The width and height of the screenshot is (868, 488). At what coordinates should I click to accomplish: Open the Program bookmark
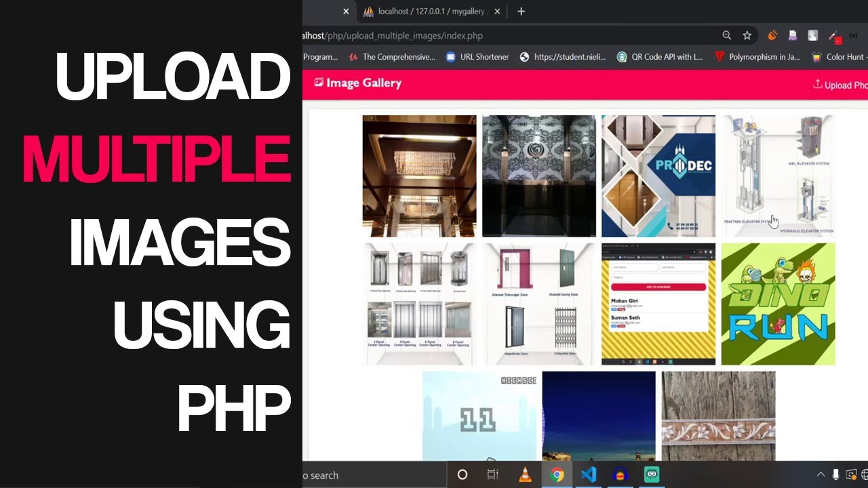pos(320,57)
